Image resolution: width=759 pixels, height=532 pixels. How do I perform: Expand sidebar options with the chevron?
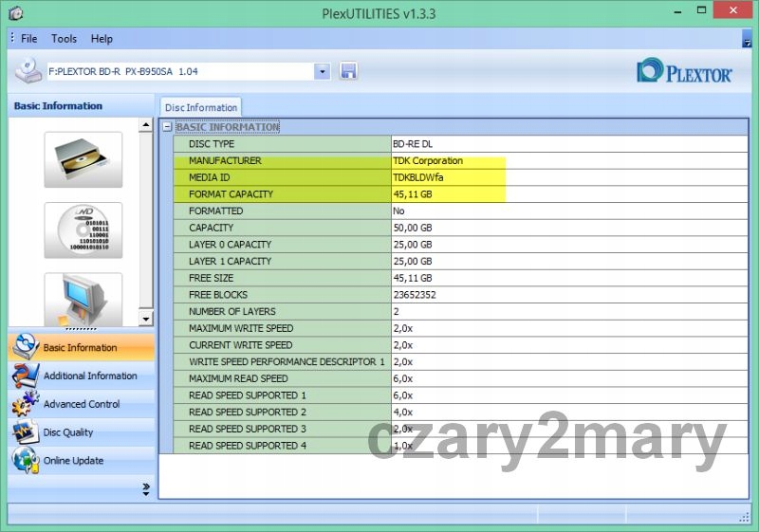click(146, 489)
